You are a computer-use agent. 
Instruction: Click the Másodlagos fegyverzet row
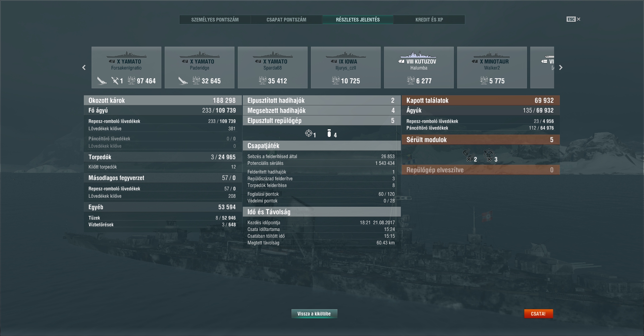[x=163, y=178]
